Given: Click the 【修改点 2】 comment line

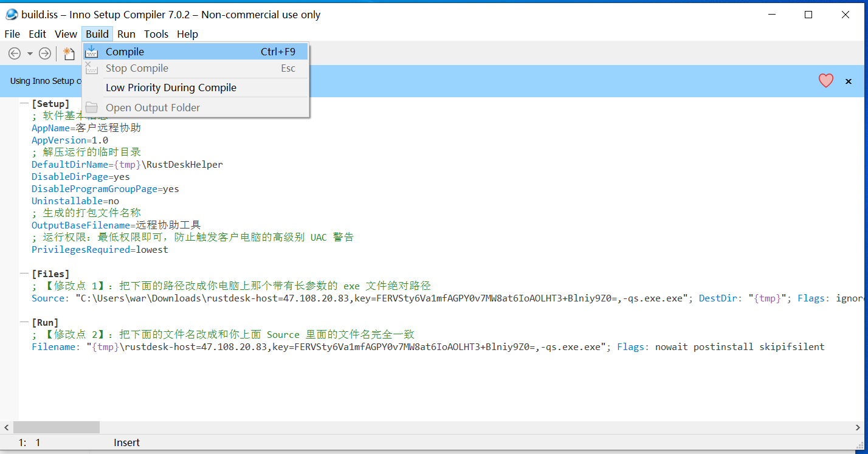Looking at the screenshot, I should (223, 335).
